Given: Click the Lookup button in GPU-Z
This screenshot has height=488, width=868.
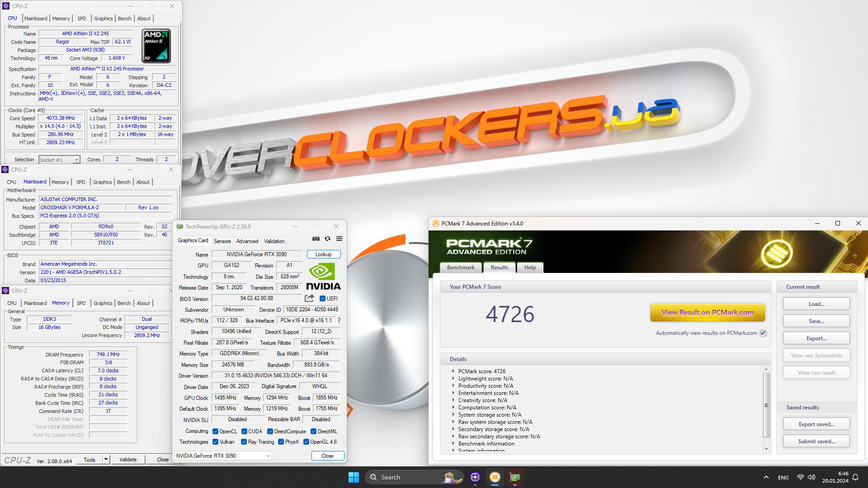Looking at the screenshot, I should coord(323,254).
